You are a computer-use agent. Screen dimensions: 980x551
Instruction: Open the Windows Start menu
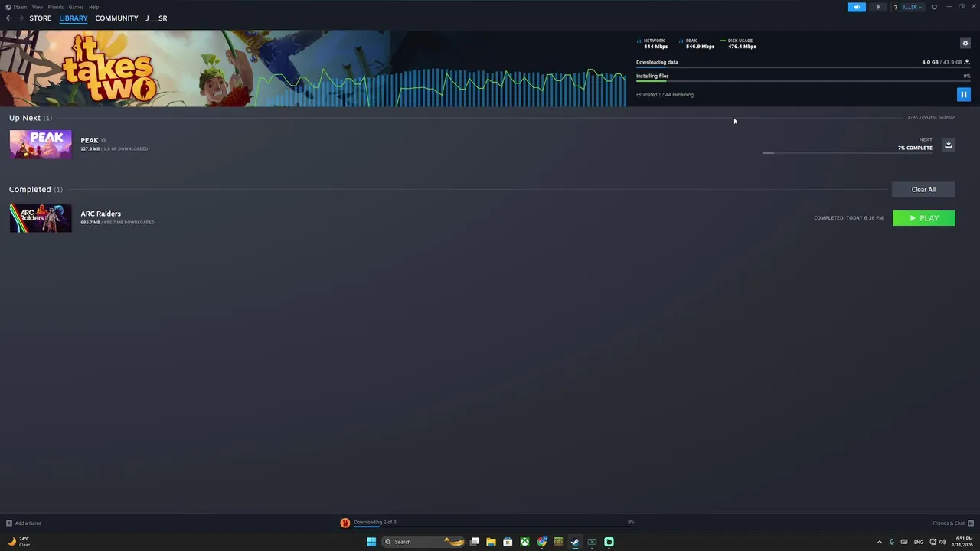tap(371, 542)
